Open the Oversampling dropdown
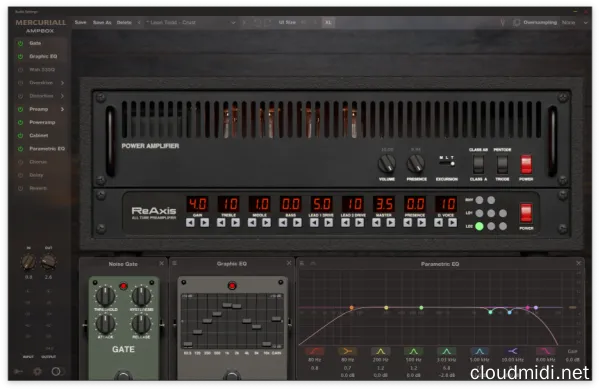 coord(574,23)
